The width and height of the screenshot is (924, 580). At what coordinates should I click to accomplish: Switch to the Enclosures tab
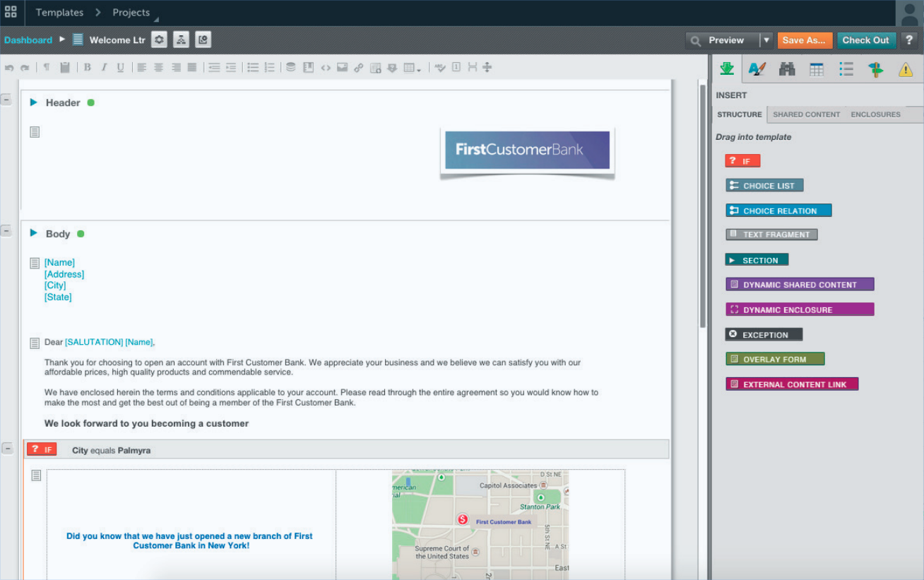coord(875,114)
